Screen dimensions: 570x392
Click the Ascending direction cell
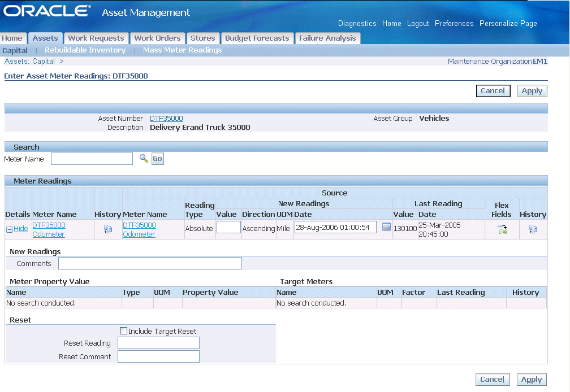point(258,229)
